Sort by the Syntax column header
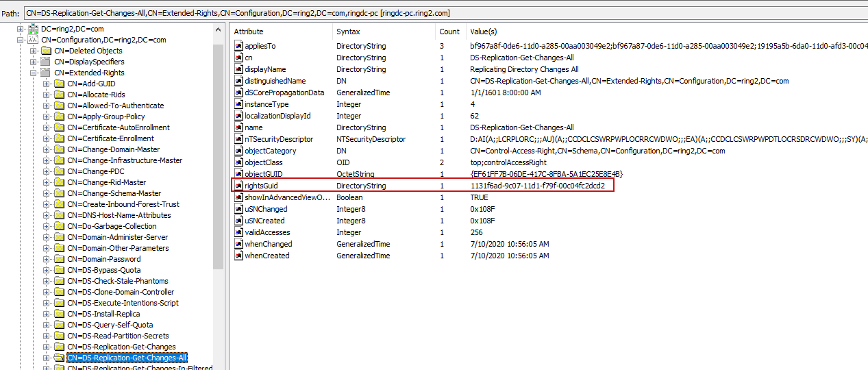 pyautogui.click(x=384, y=32)
